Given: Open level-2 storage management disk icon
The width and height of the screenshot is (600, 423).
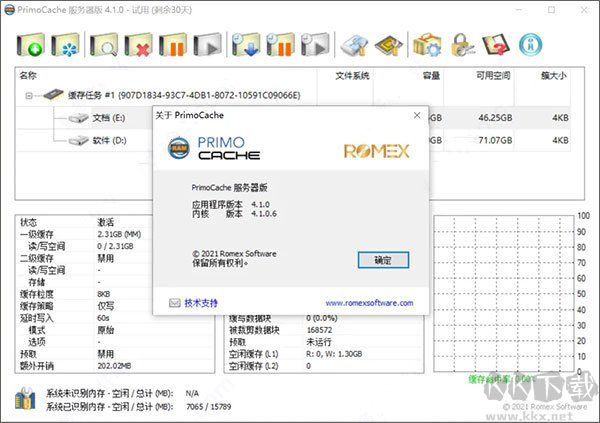Looking at the screenshot, I should (354, 45).
